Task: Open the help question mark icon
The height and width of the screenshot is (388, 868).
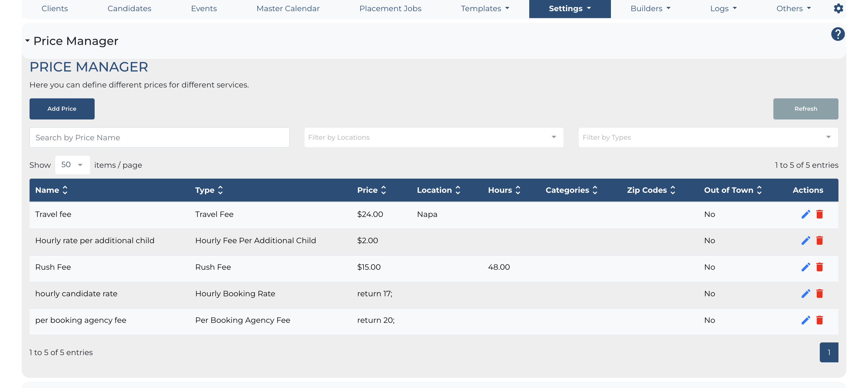Action: coord(838,34)
